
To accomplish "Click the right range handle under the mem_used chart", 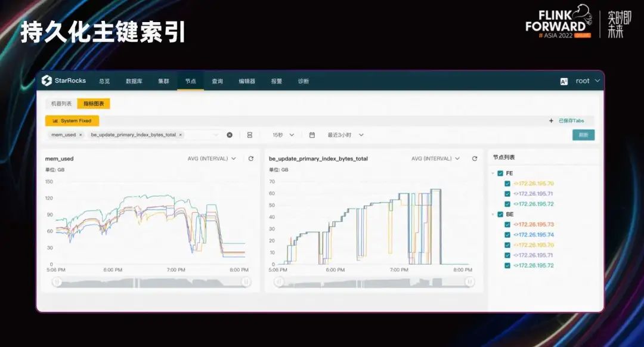I will 246,281.
